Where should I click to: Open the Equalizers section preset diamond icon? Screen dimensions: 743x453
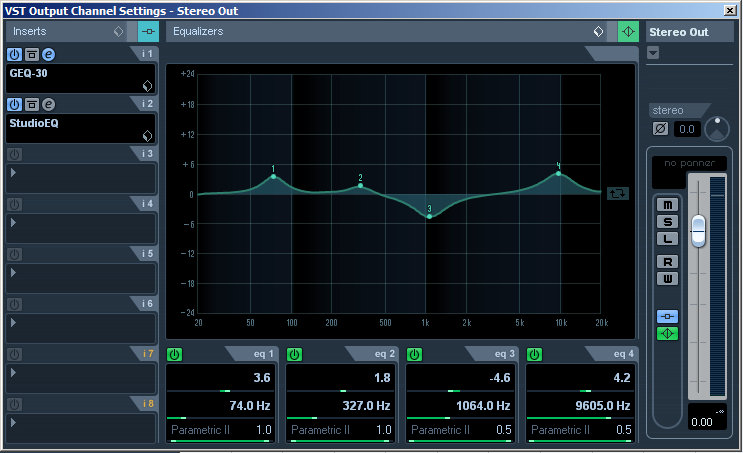click(x=598, y=31)
